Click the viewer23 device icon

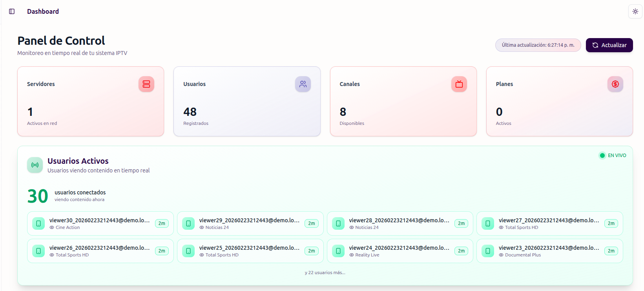point(488,251)
